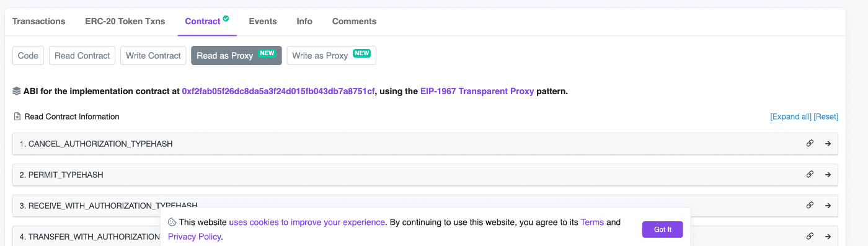This screenshot has width=868, height=246.
Task: Open arrow on TRANSFER_WITH_AUTHORIZATION row
Action: [828, 236]
